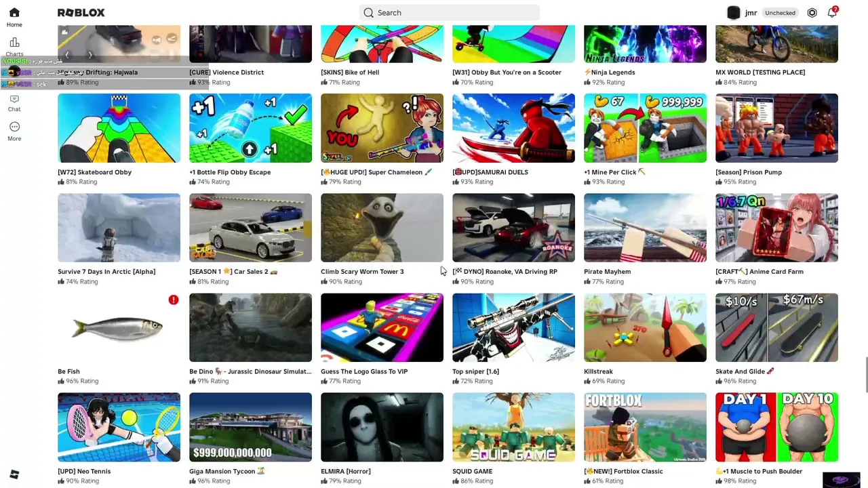Open the [UPD] Neo Tennis thumbnail

[119, 427]
